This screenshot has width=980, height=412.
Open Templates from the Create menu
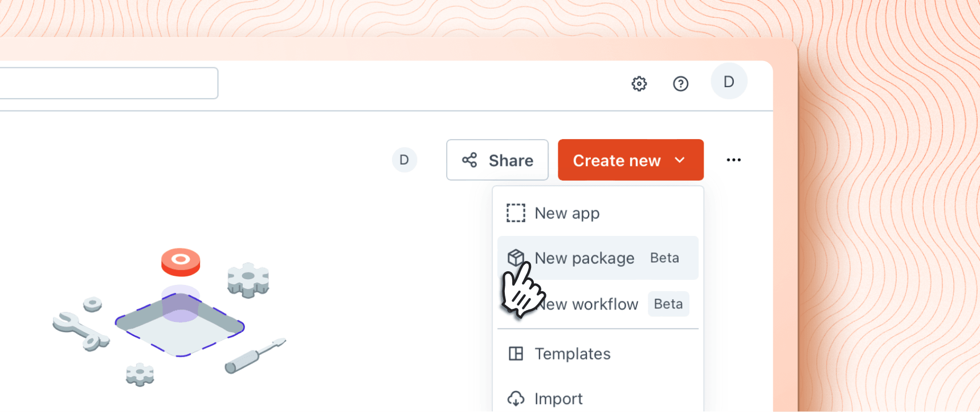click(572, 354)
